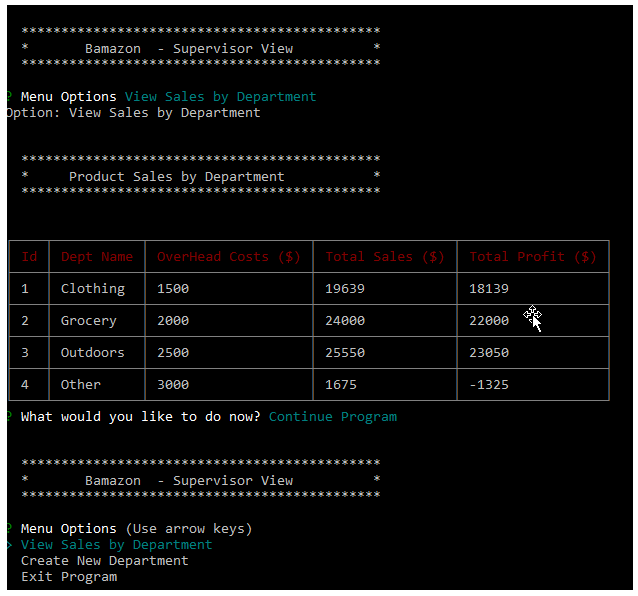This screenshot has height=596, width=638.
Task: Click the Total Profit ($) header
Action: pos(533,257)
